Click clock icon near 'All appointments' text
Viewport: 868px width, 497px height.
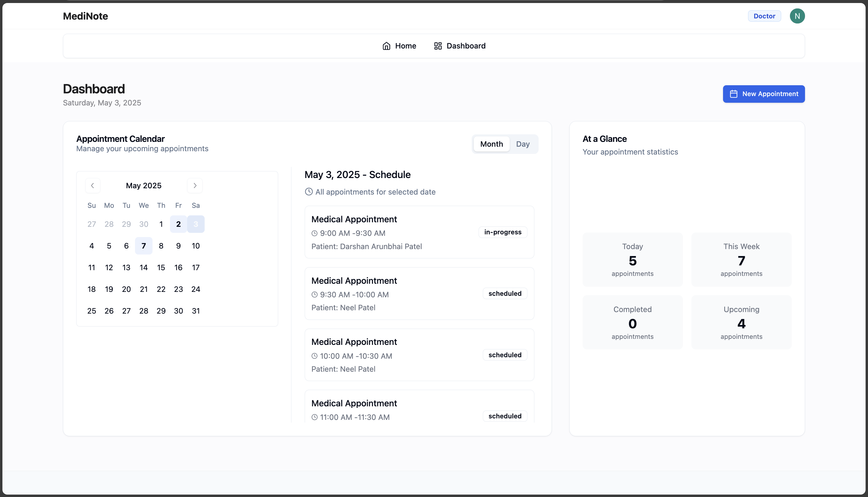coord(309,192)
